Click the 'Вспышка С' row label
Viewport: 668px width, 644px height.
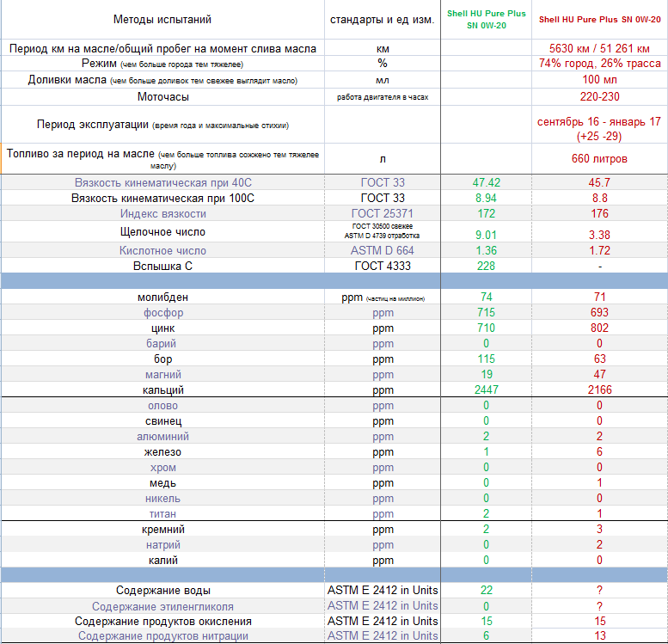(x=162, y=267)
